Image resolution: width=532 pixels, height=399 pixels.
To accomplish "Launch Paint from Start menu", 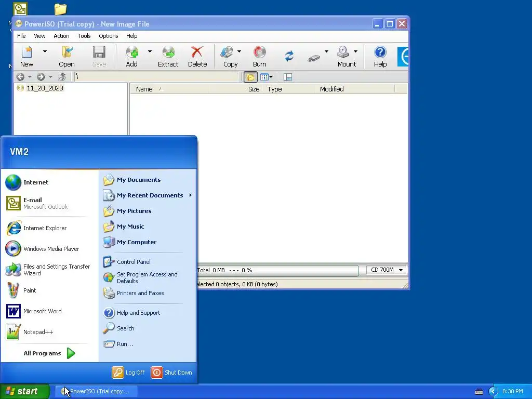I will [49, 290].
